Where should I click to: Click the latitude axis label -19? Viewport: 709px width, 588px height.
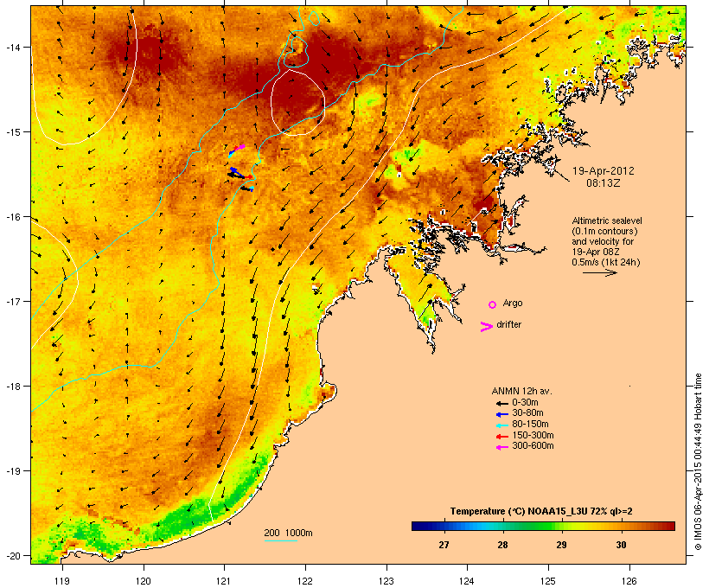[x=12, y=471]
